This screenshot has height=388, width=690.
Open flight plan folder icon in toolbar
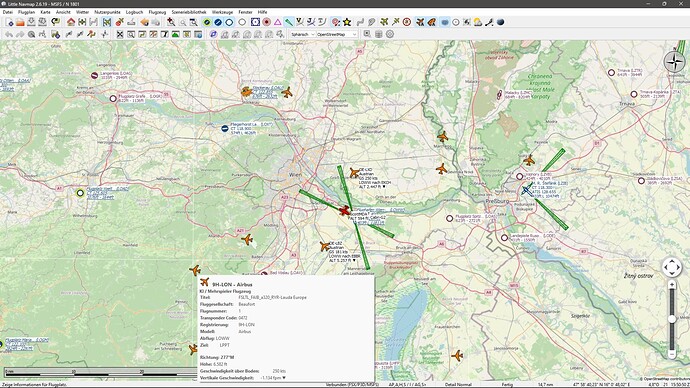pos(20,22)
